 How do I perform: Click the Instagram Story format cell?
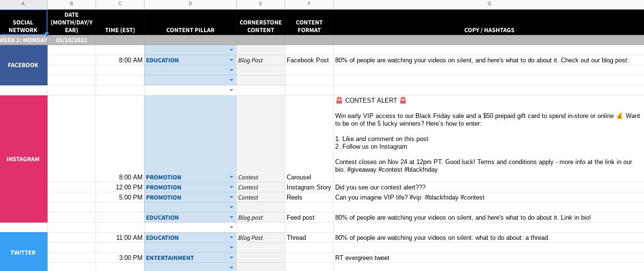pyautogui.click(x=309, y=188)
